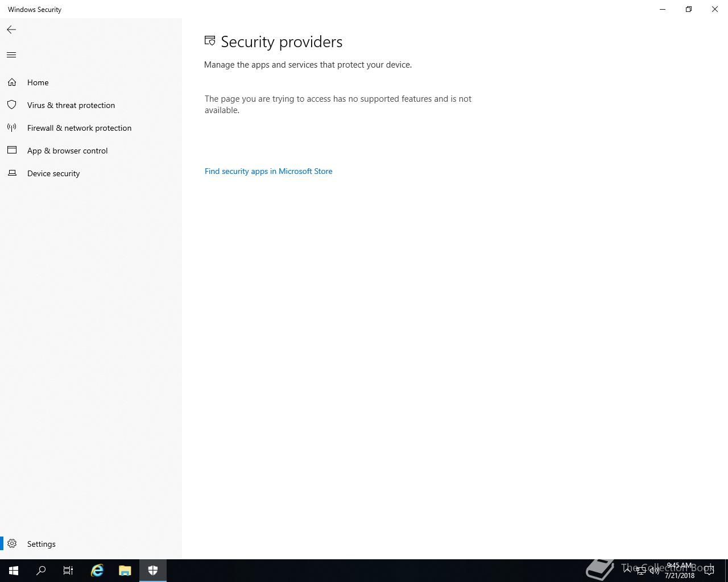Screen dimensions: 728x582
Task: Close the Windows Security window
Action: coord(715,9)
